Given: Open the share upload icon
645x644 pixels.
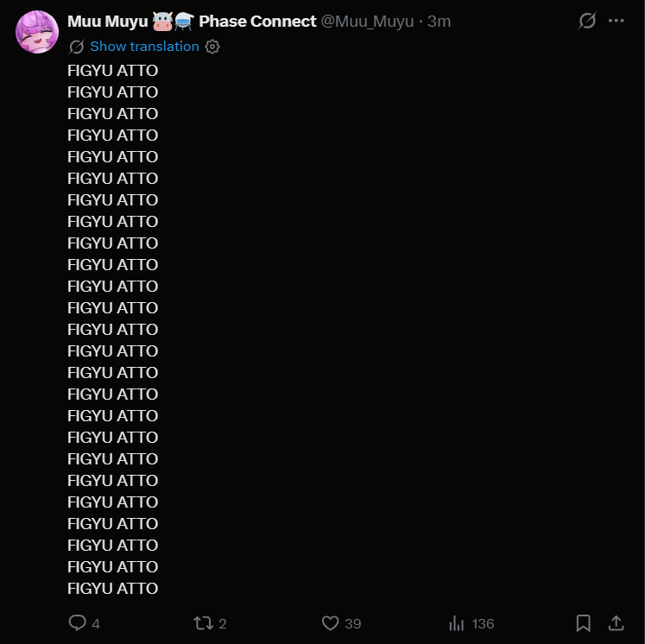Looking at the screenshot, I should click(x=617, y=623).
